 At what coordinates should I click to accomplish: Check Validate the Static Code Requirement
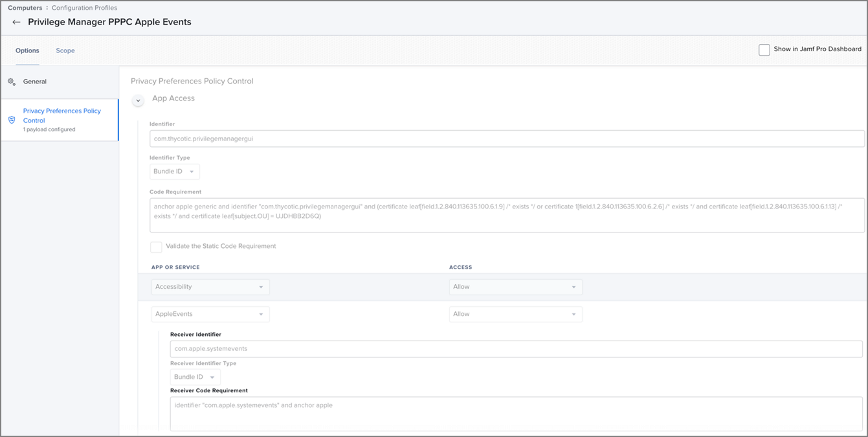click(156, 247)
